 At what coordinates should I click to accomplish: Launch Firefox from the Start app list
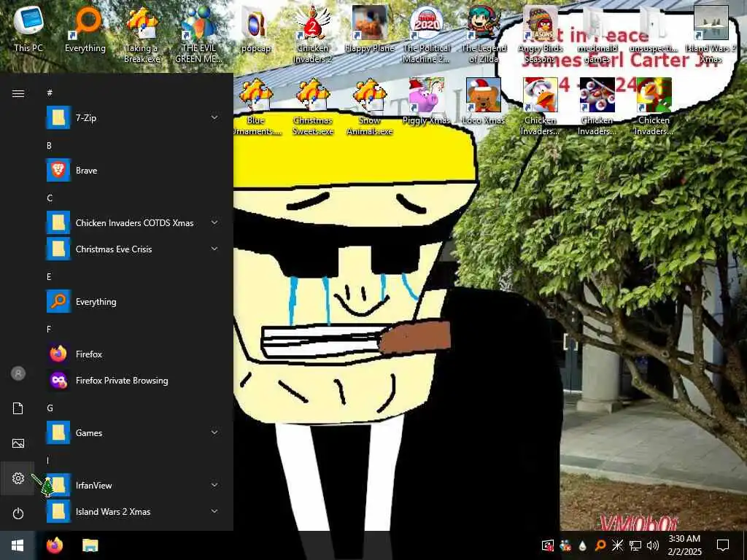coord(135,354)
